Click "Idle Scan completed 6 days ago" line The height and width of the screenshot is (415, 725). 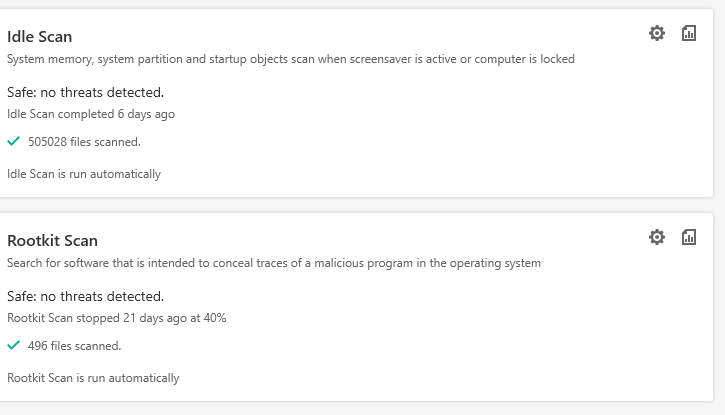[91, 114]
